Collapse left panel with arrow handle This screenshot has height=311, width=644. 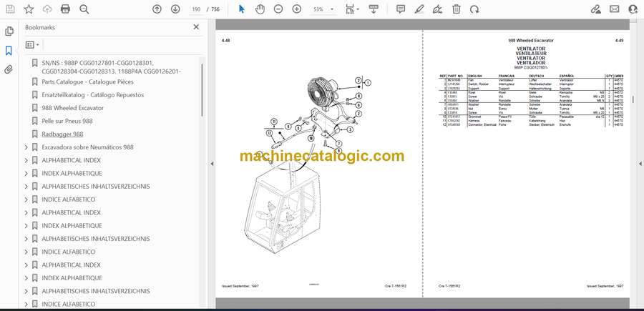[212, 164]
